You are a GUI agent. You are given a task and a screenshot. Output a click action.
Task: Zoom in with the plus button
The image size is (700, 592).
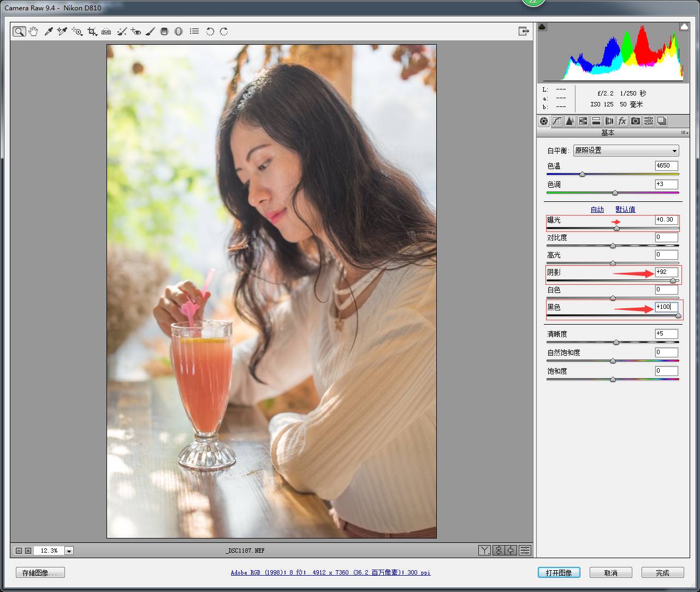click(x=28, y=551)
